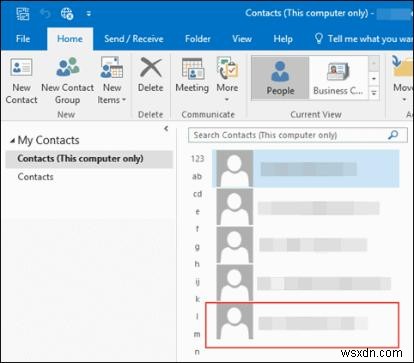Select the contact beside index g

tap(306, 245)
